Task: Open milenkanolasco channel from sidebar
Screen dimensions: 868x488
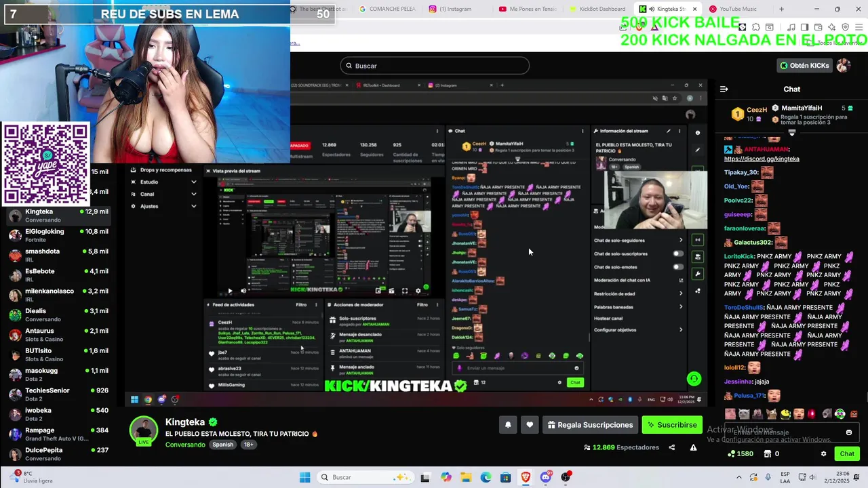Action: [58, 295]
